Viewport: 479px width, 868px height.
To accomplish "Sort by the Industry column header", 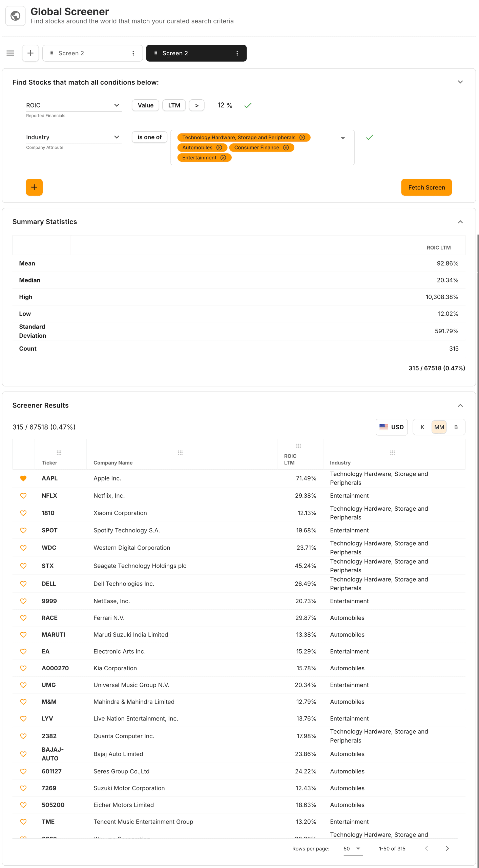I will pos(340,463).
